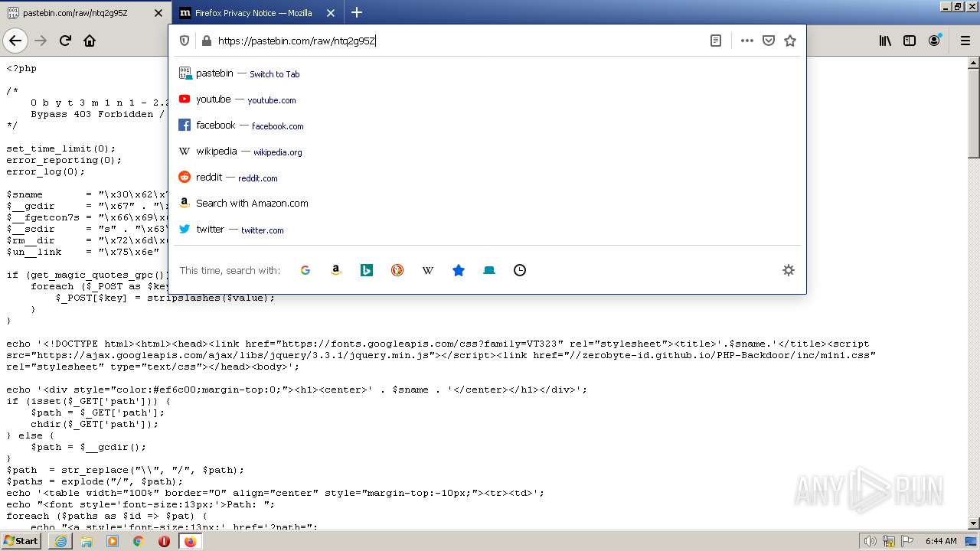
Task: Search this time with Google
Action: [x=305, y=270]
